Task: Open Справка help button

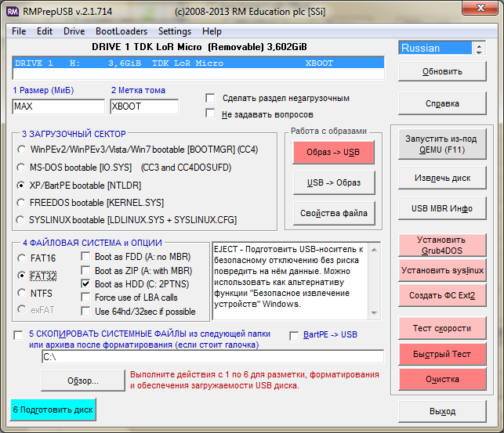Action: [442, 103]
